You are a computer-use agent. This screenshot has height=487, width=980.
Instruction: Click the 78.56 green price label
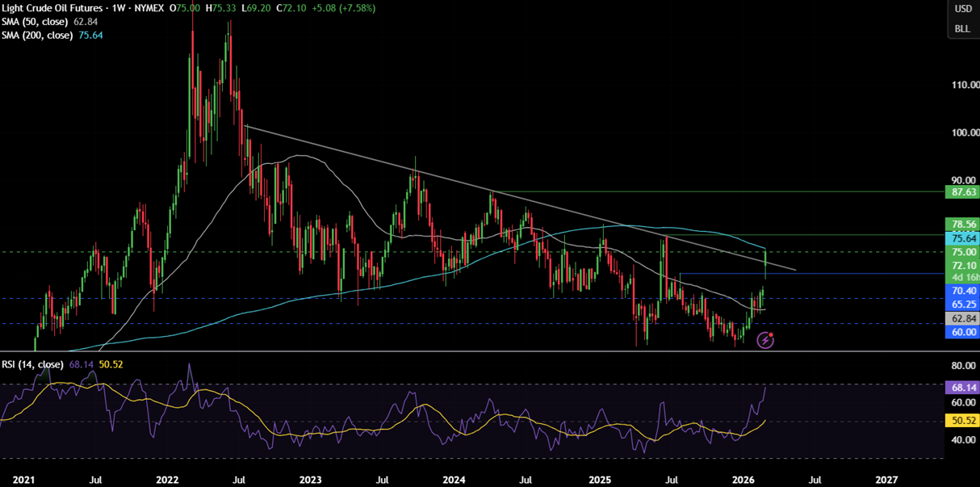(964, 225)
